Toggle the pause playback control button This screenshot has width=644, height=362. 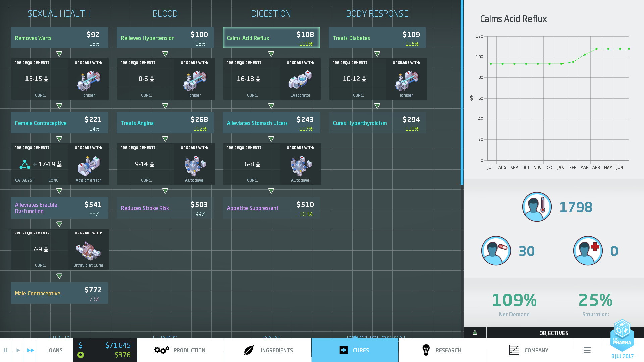coord(5,350)
